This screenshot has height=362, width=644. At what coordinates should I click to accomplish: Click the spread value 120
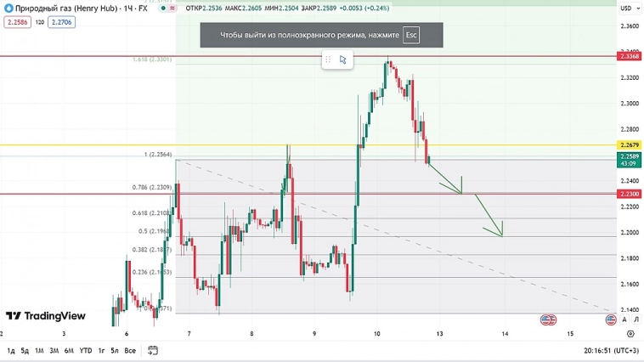click(39, 22)
